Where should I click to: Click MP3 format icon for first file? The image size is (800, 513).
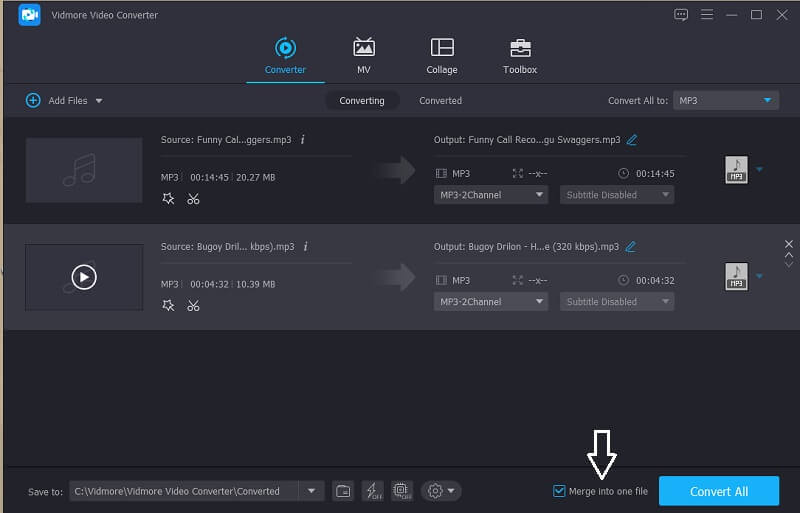tap(736, 170)
